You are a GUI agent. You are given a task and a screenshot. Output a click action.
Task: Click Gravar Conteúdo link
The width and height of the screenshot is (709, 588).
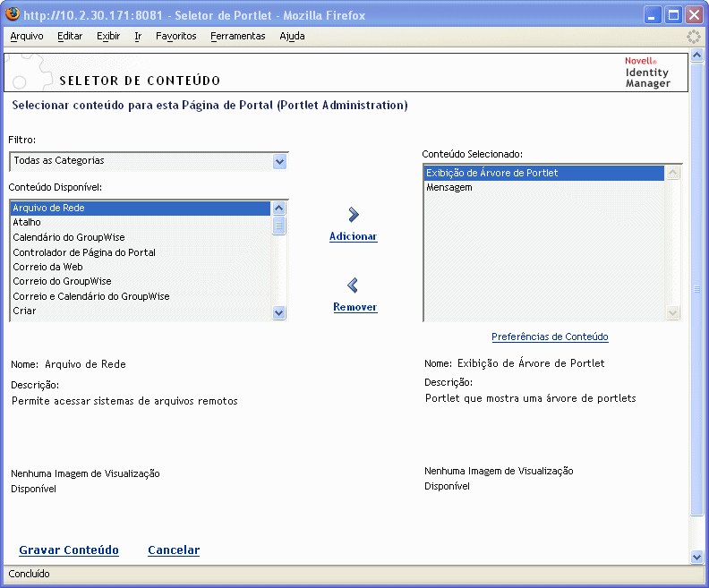pos(69,550)
